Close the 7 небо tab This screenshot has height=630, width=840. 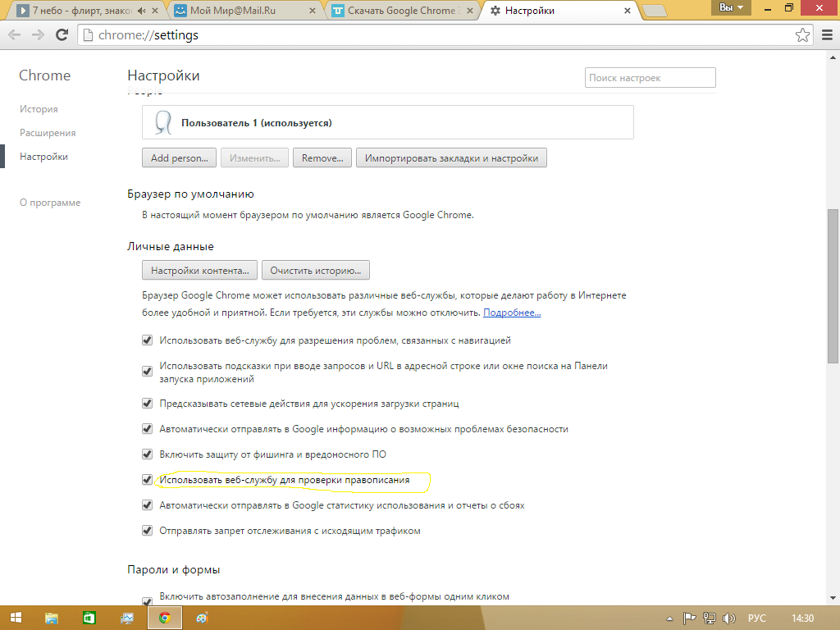155,11
